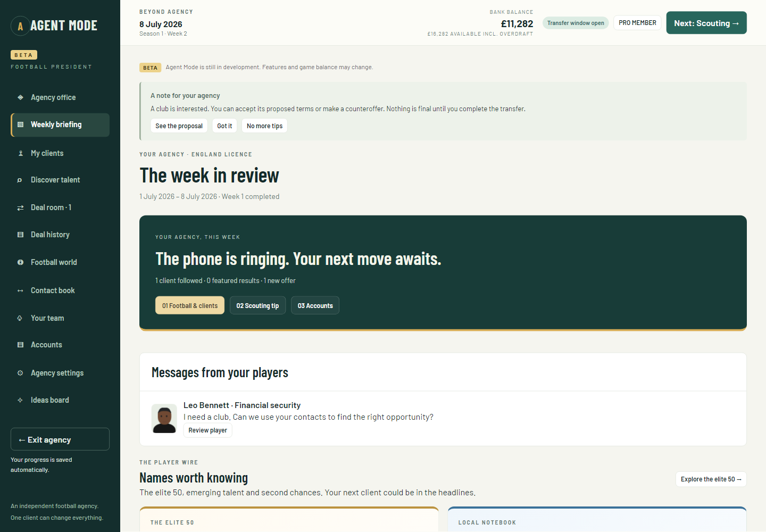
Task: Click the Football world globe icon
Action: [20, 262]
